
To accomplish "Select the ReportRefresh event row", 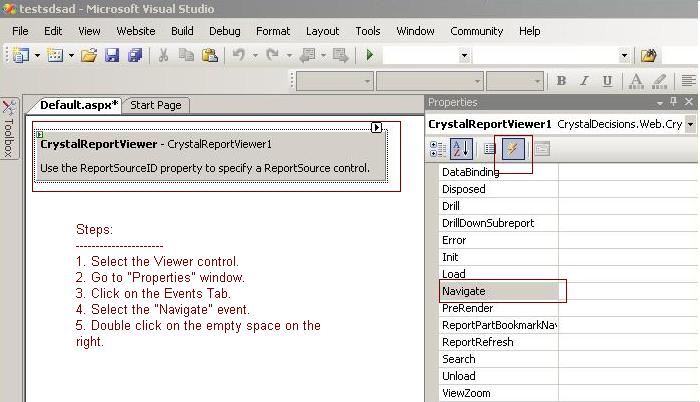I will click(x=499, y=342).
